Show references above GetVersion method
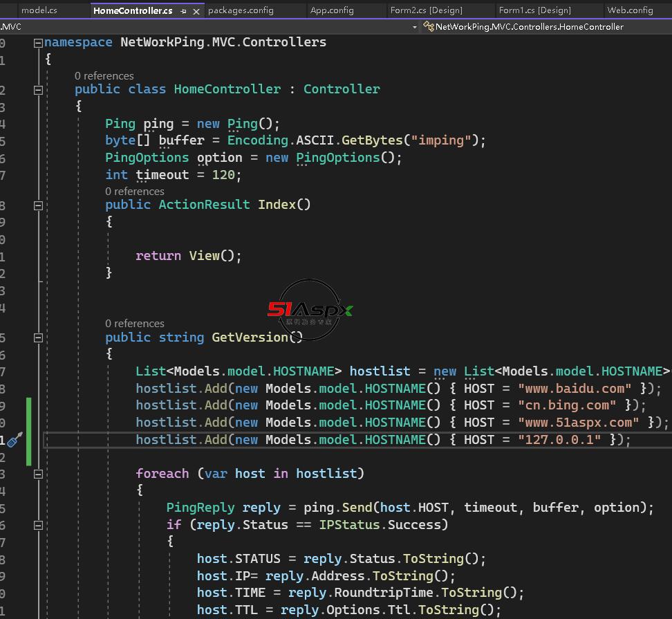The image size is (672, 619). (x=135, y=323)
